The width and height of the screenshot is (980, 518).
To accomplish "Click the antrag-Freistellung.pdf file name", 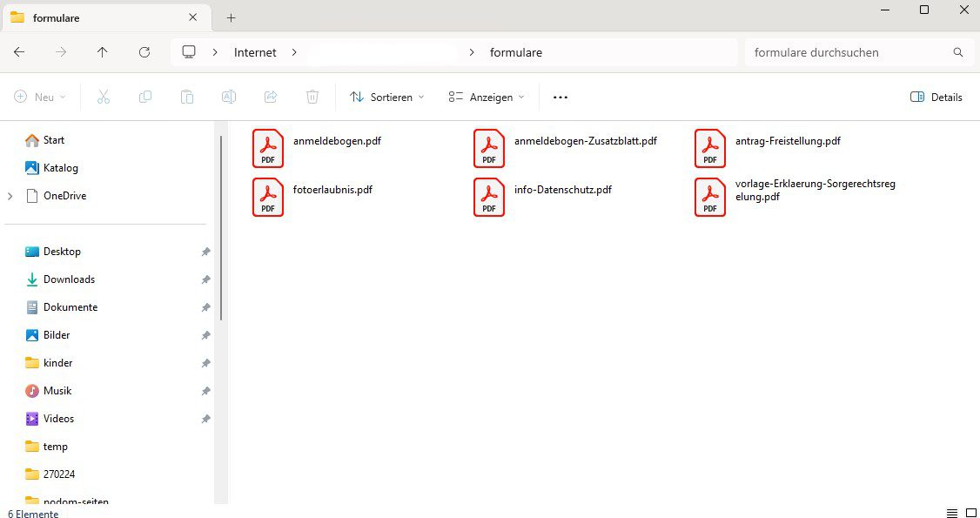I will point(788,141).
